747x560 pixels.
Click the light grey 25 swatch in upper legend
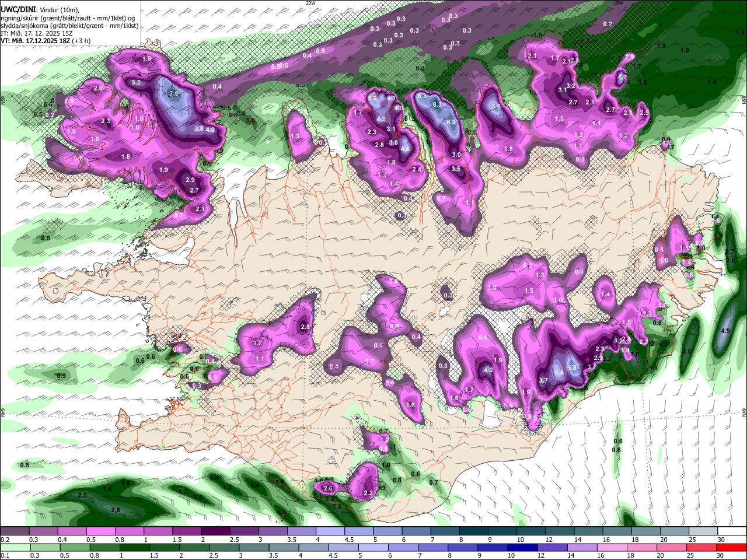tap(704, 531)
